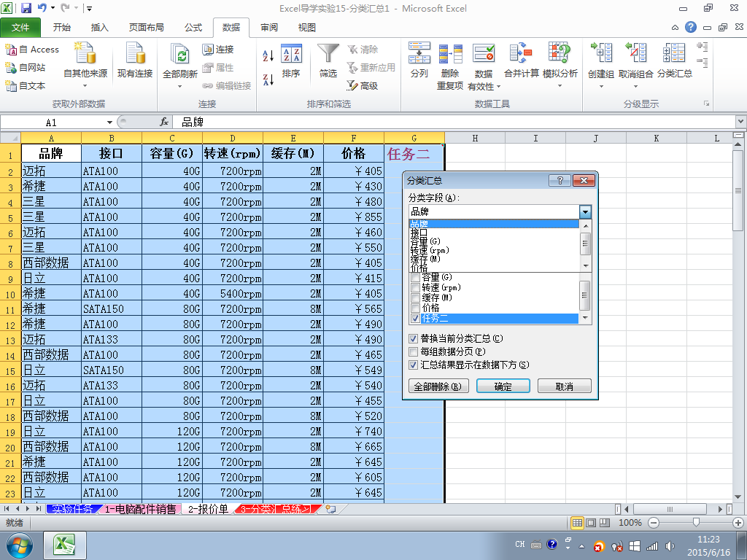Viewport: 747px width, 560px height.
Task: Expand 取消组合 dropdown
Action: (635, 86)
